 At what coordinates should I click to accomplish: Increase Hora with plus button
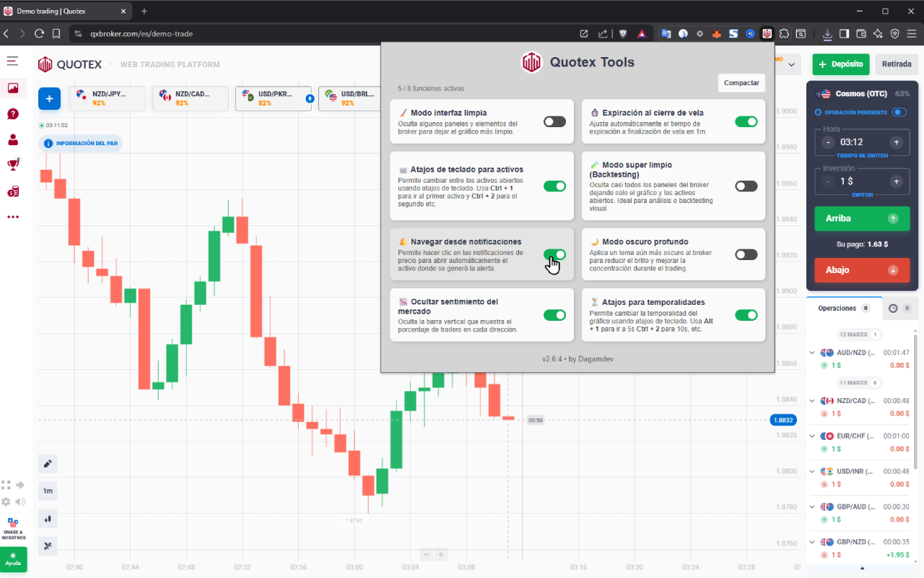[896, 142]
